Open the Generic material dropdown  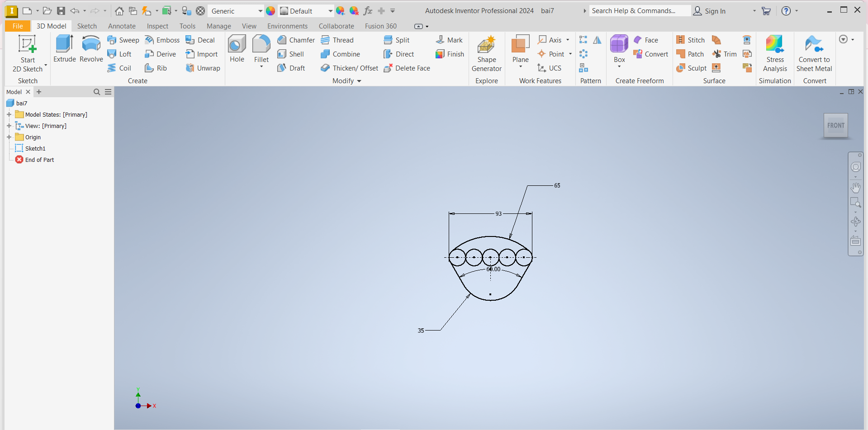[260, 11]
